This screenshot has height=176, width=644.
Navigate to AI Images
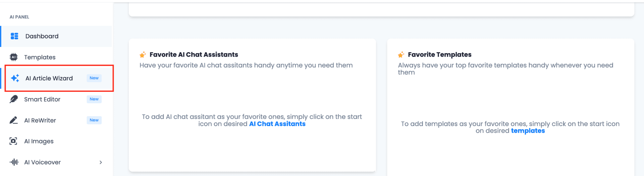tap(39, 141)
